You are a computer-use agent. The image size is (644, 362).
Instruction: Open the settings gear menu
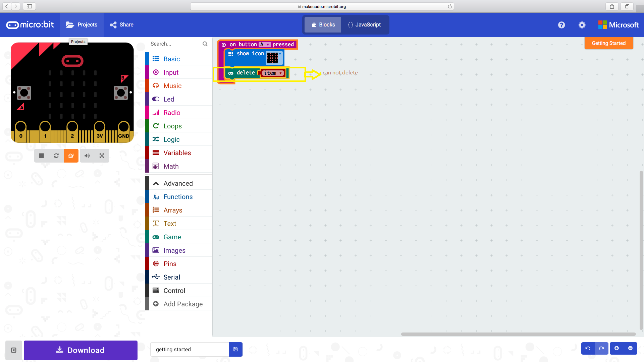point(582,25)
